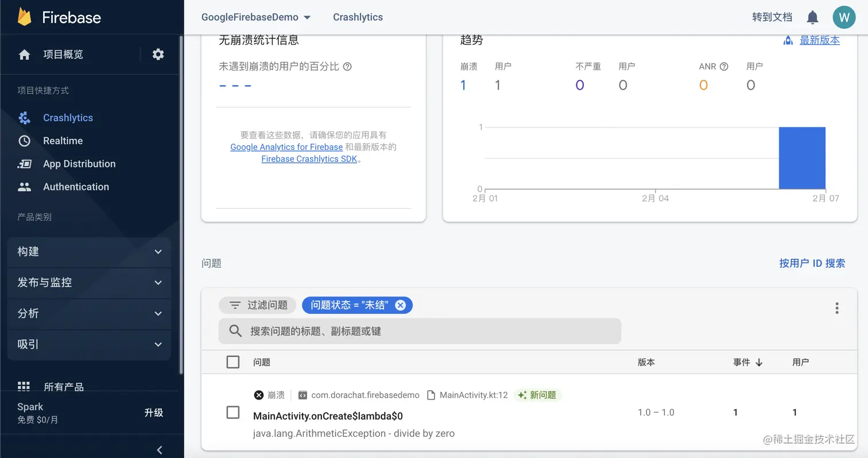Click help icon next to ANR
The height and width of the screenshot is (458, 868).
[x=724, y=67]
